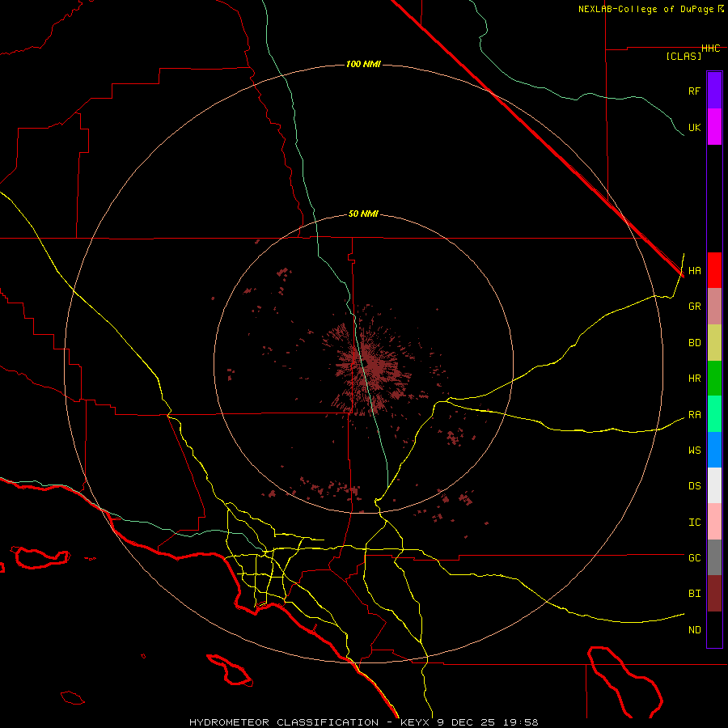This screenshot has width=728, height=728.
Task: Click the ND label in legend
Action: (694, 629)
